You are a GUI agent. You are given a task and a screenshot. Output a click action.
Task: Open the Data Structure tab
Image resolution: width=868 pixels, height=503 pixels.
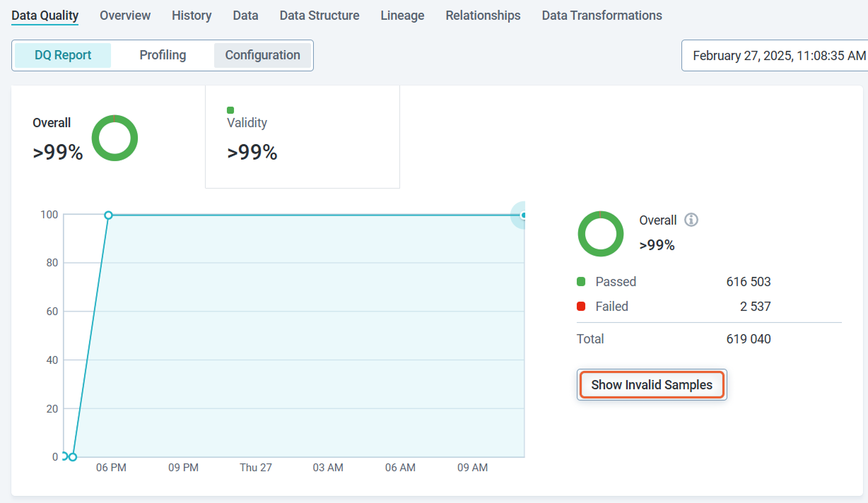pos(319,16)
